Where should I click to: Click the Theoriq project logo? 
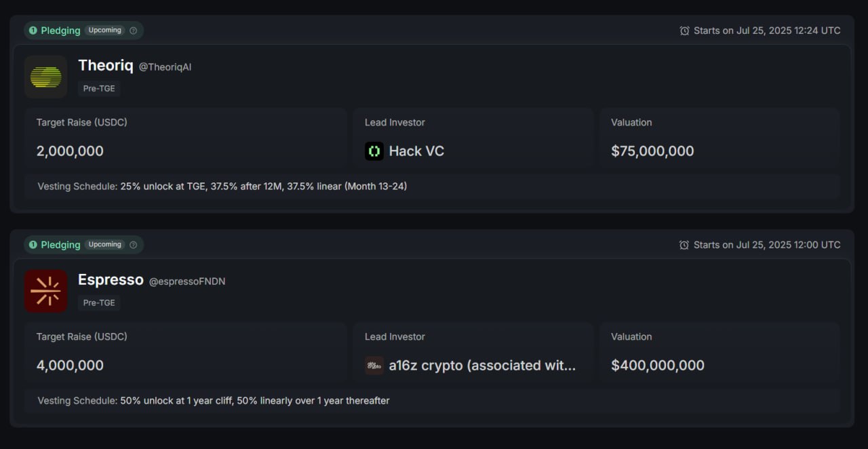pyautogui.click(x=46, y=77)
